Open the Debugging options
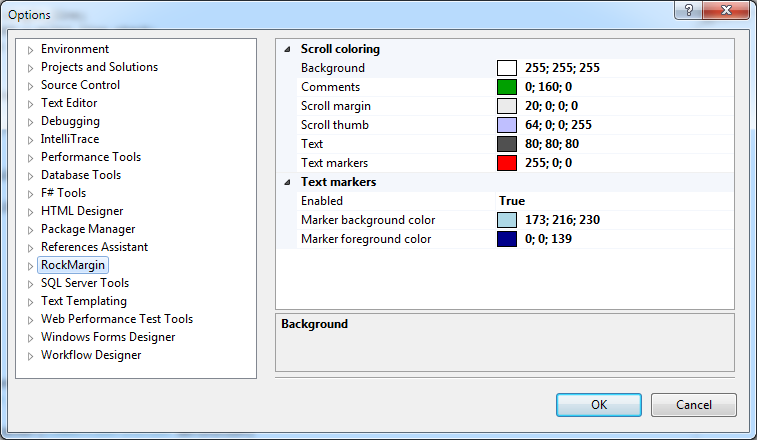The height and width of the screenshot is (440, 757). [x=70, y=121]
